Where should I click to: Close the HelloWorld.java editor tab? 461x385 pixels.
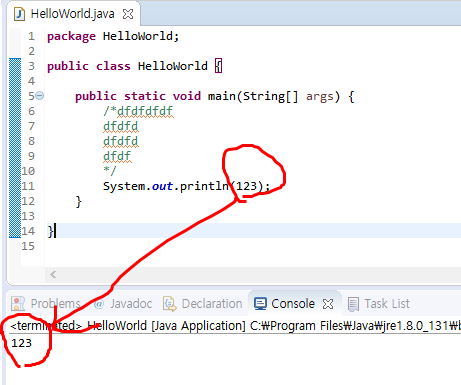point(128,14)
